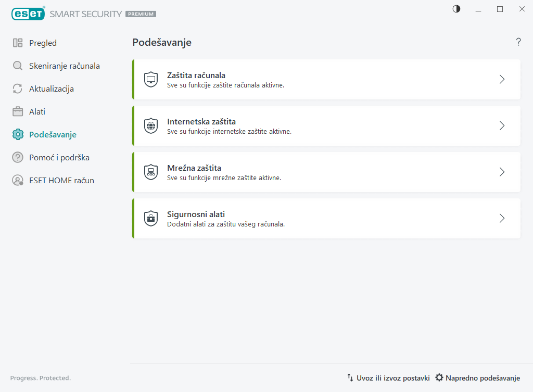Image resolution: width=533 pixels, height=392 pixels.
Task: Open the help question mark at top right
Action: tap(518, 42)
